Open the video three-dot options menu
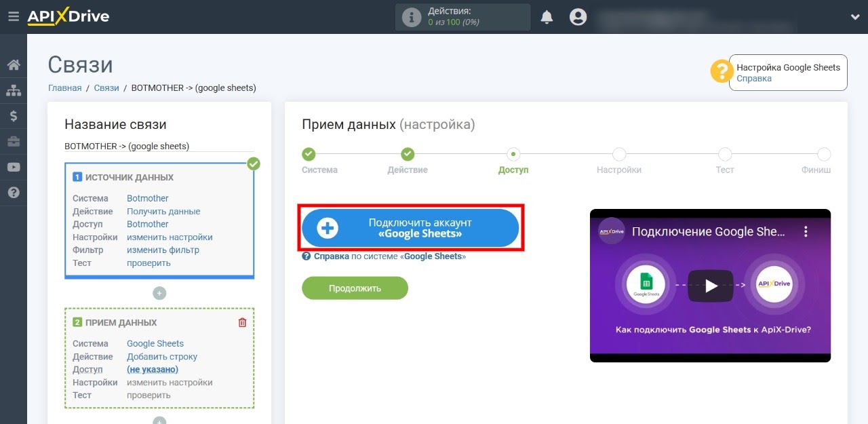This screenshot has width=868, height=424. click(x=806, y=231)
